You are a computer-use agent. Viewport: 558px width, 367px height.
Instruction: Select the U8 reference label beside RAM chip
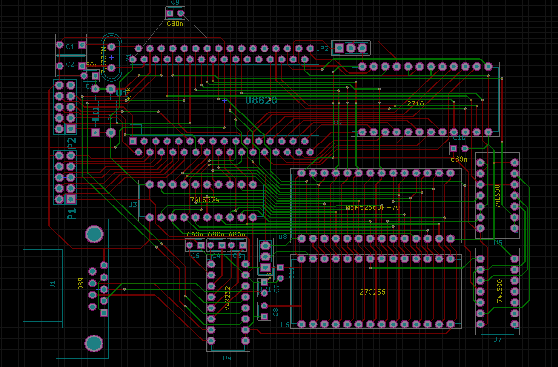click(x=283, y=236)
